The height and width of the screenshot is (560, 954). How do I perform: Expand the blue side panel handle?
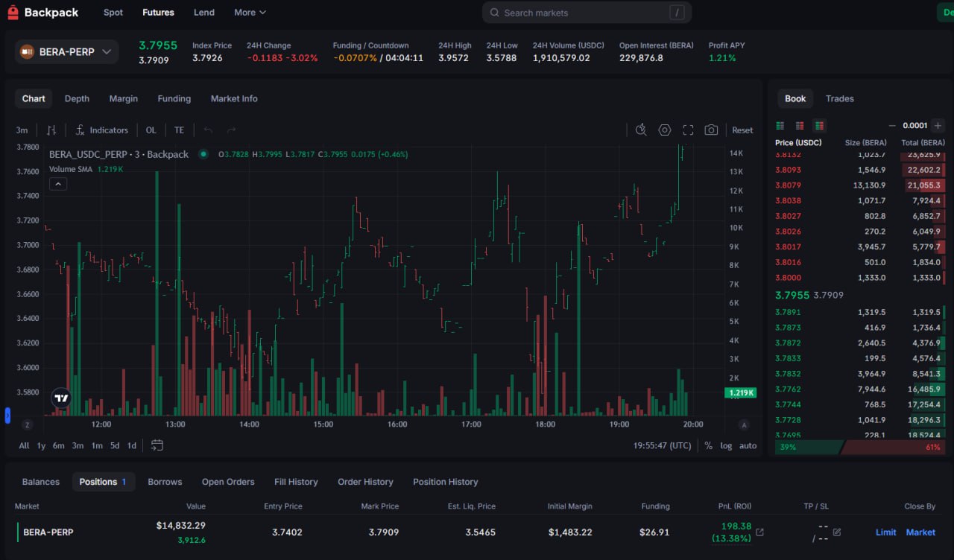point(7,416)
